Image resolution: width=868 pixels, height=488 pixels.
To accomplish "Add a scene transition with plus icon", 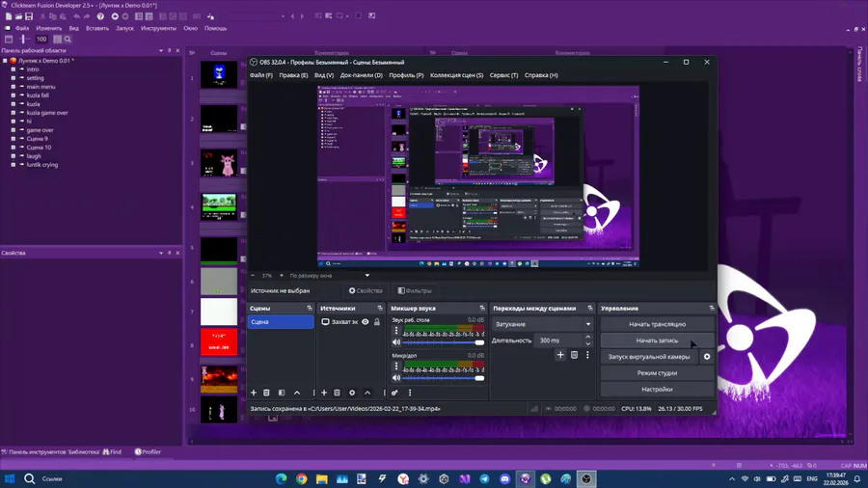I will tap(560, 355).
